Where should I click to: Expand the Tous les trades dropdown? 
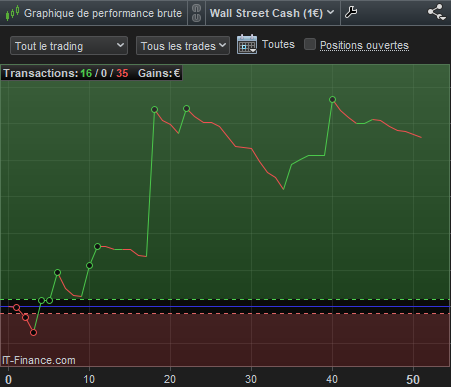click(x=183, y=46)
